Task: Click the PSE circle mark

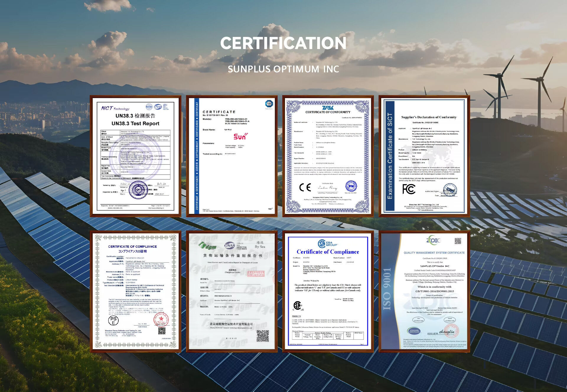Action: 114,321
